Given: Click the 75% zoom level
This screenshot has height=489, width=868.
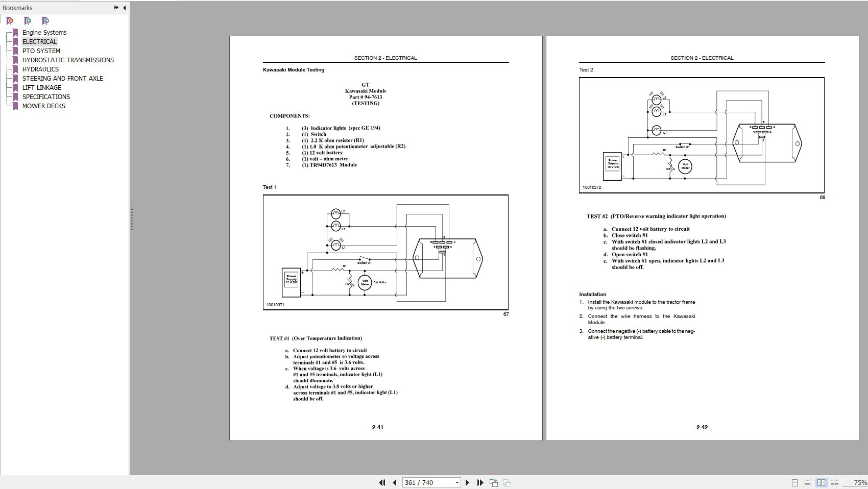Looking at the screenshot, I should [860, 482].
